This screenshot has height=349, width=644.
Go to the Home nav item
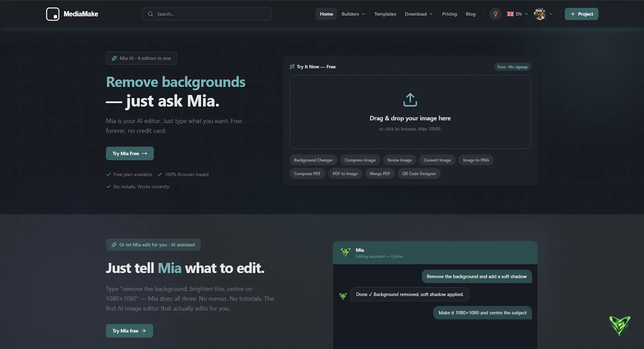pos(326,14)
